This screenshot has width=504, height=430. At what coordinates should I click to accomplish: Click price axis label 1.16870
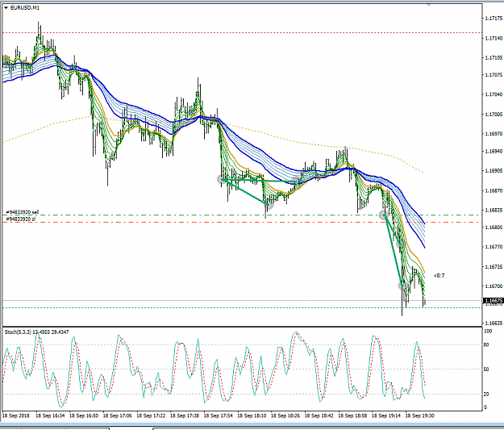tap(494, 190)
